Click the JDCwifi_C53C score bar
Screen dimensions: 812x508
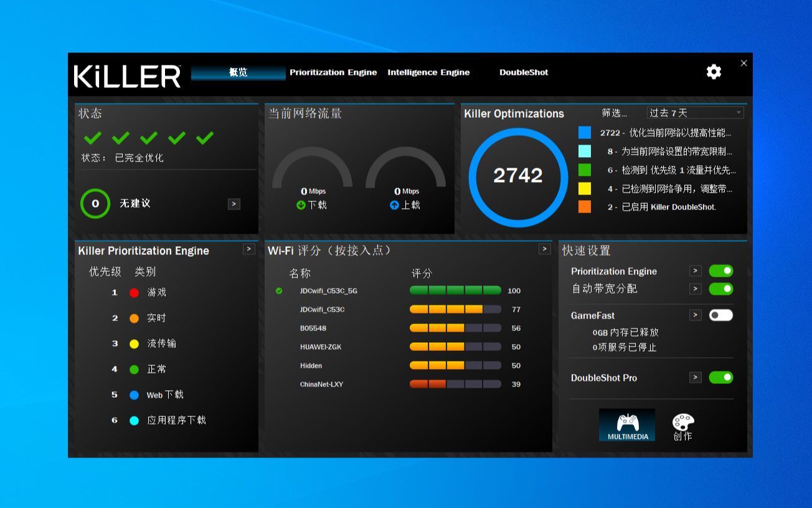(x=455, y=309)
